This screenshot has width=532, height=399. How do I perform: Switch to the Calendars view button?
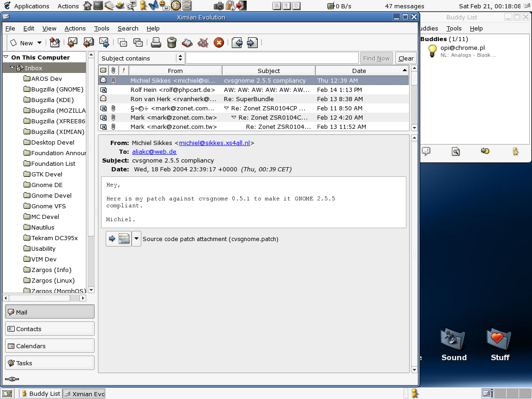click(x=50, y=346)
